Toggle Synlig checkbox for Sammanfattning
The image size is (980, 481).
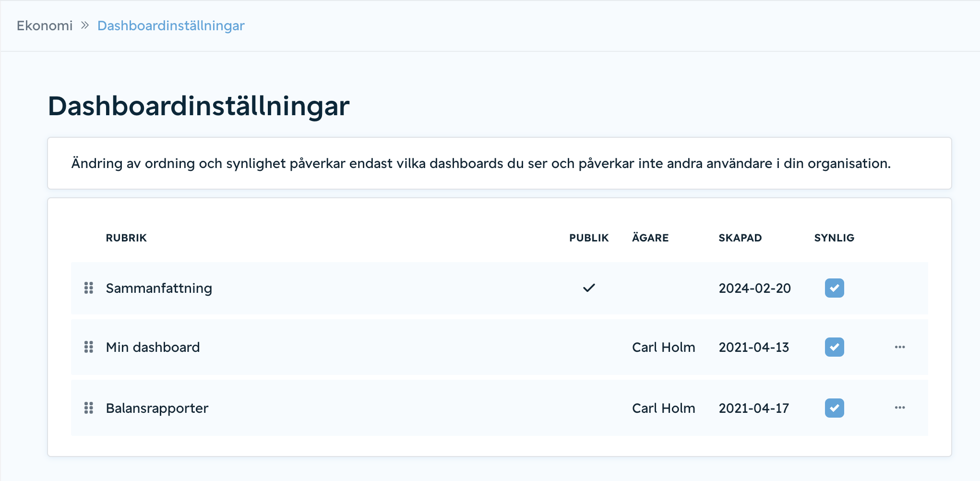pyautogui.click(x=835, y=288)
